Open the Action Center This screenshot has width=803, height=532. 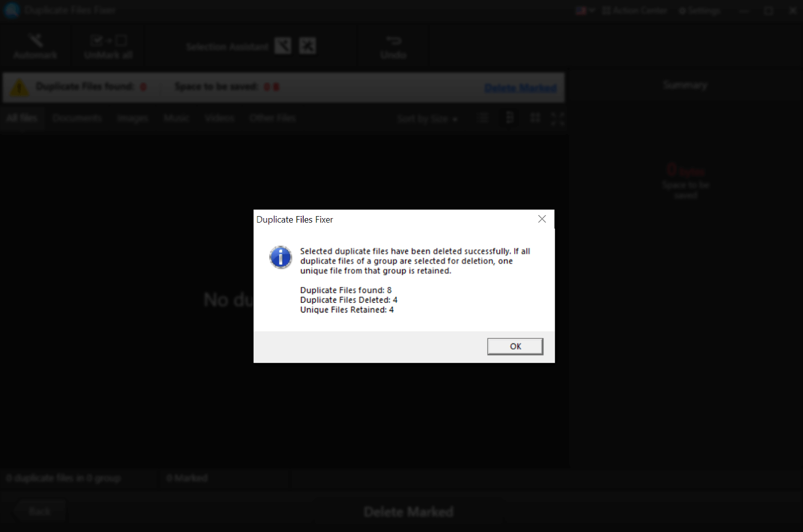(x=635, y=11)
